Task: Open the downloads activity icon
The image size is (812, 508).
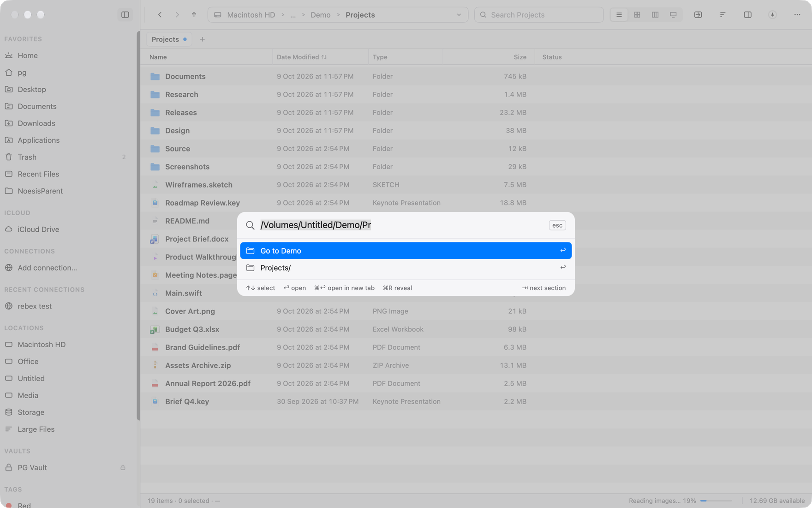Action: coord(772,15)
